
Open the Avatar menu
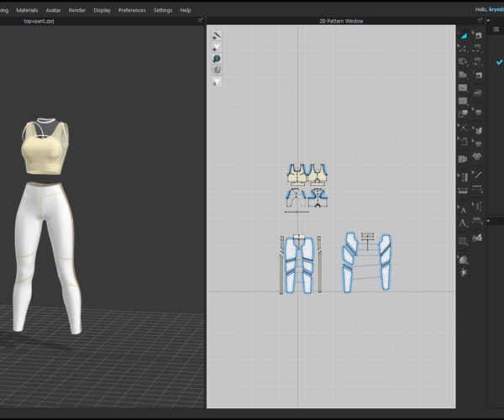pyautogui.click(x=53, y=10)
